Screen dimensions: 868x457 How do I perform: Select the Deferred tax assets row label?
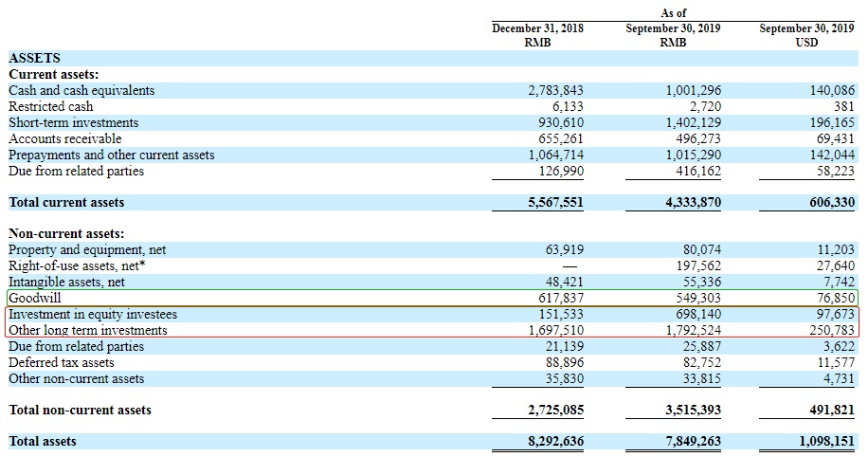coord(63,362)
